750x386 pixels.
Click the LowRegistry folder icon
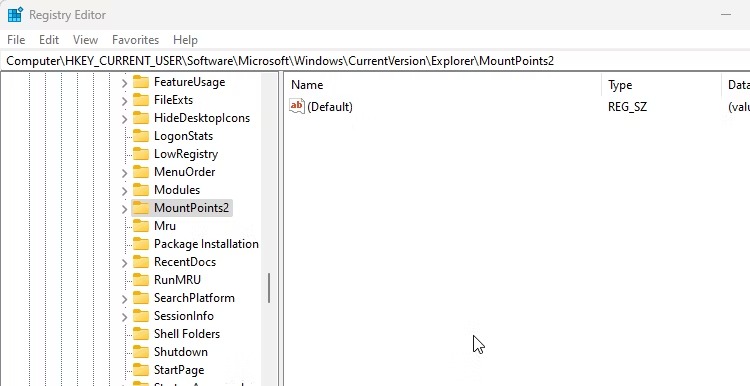[x=141, y=154]
